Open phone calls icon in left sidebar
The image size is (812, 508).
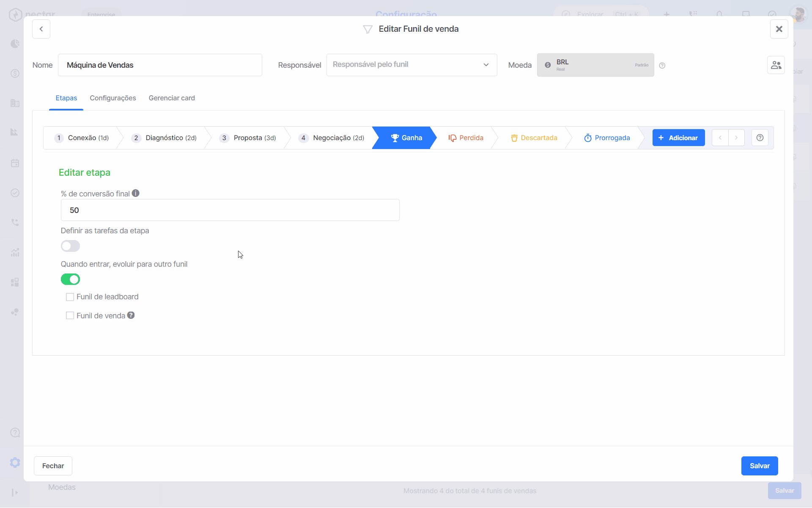(15, 222)
